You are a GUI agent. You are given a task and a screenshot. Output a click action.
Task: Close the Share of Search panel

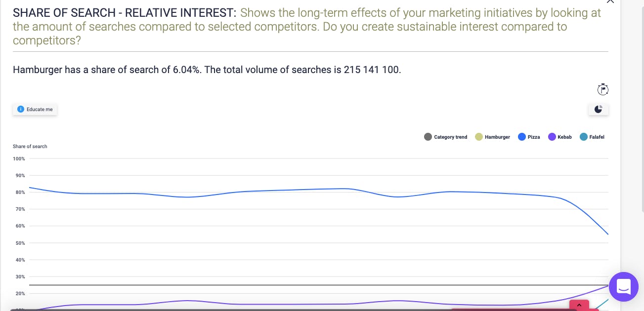click(x=610, y=2)
